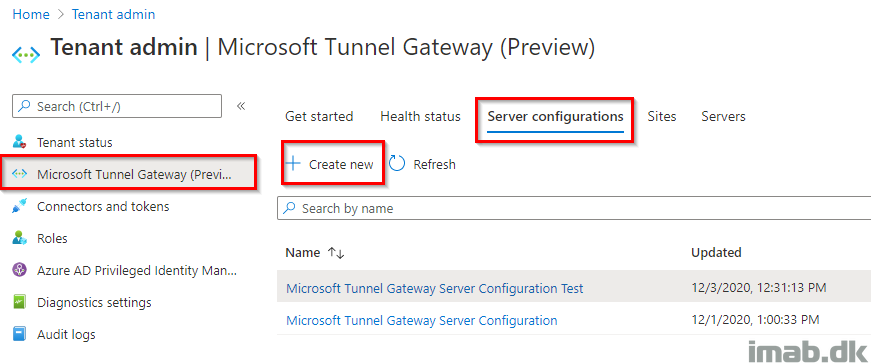The image size is (871, 364).
Task: Click the Refresh circular arrow icon
Action: (x=397, y=164)
